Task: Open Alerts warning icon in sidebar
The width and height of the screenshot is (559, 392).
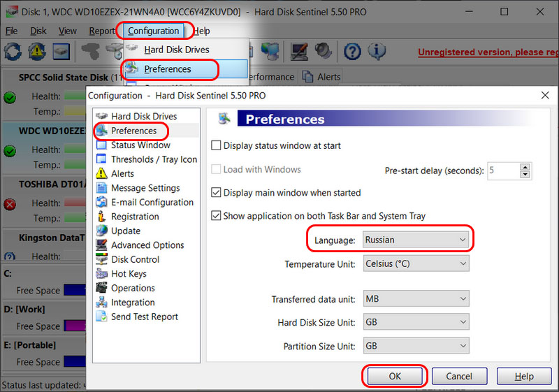Action: tap(101, 173)
